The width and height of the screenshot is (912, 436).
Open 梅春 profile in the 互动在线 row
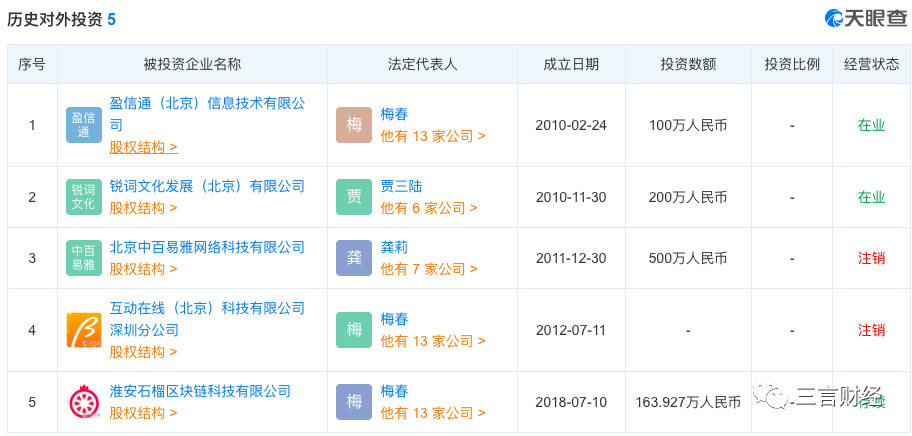394,319
